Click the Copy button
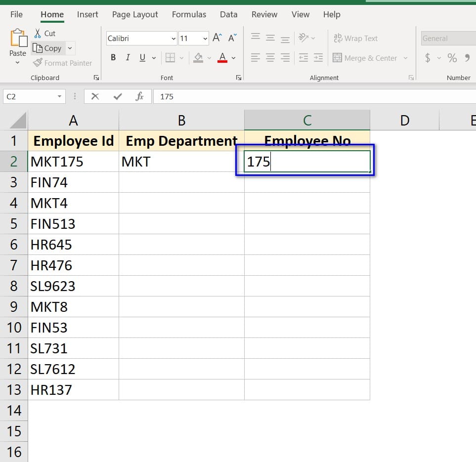476x462 pixels. click(47, 48)
